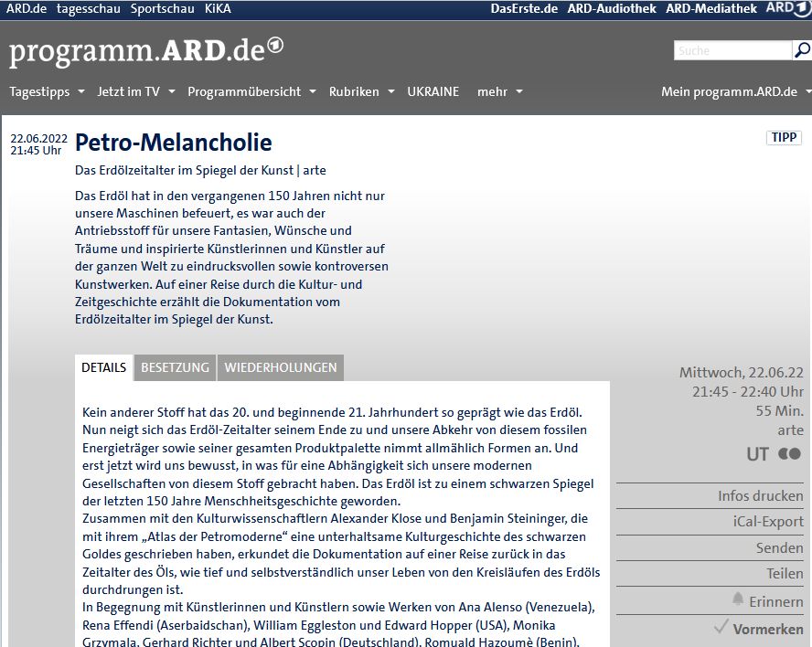This screenshot has width=812, height=647.
Task: Expand the mehr dropdown arrow
Action: point(519,91)
